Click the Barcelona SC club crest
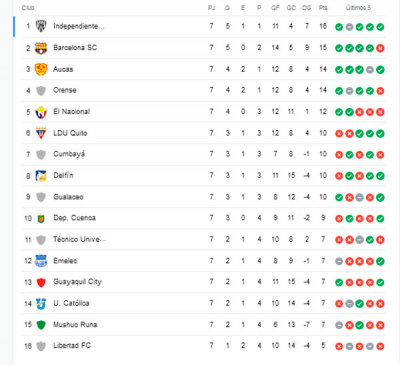Viewport: 400px width, 365px height. click(x=41, y=48)
